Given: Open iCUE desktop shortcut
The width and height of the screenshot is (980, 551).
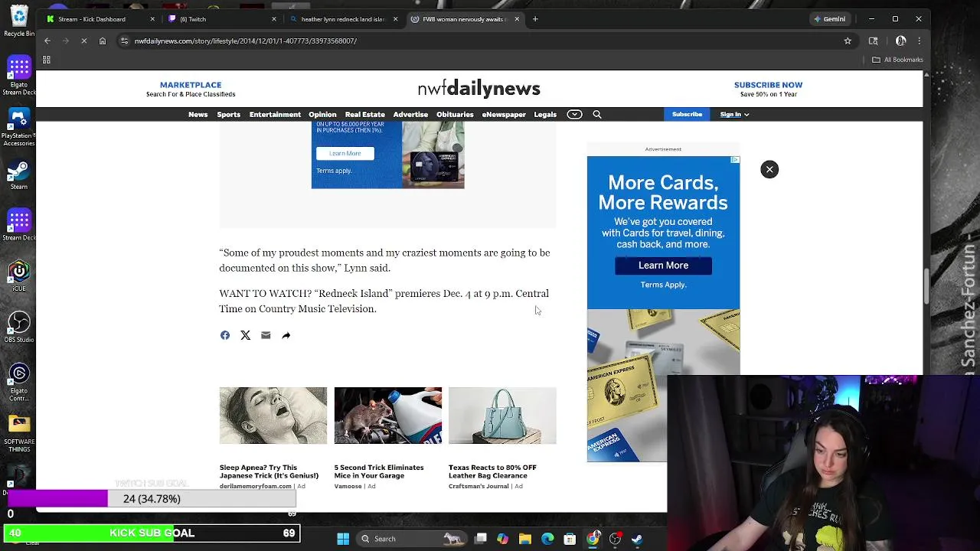Looking at the screenshot, I should pyautogui.click(x=19, y=275).
